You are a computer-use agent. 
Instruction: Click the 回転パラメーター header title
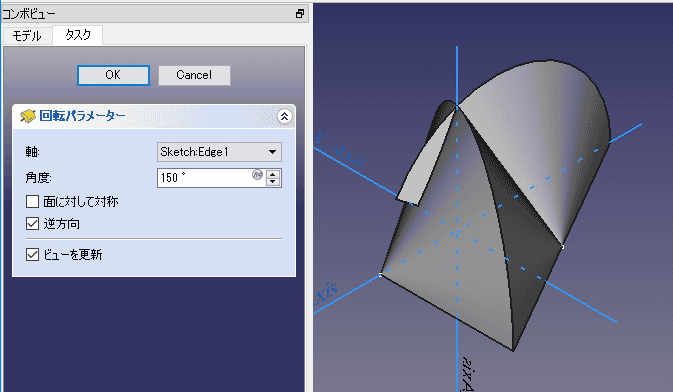(x=82, y=115)
